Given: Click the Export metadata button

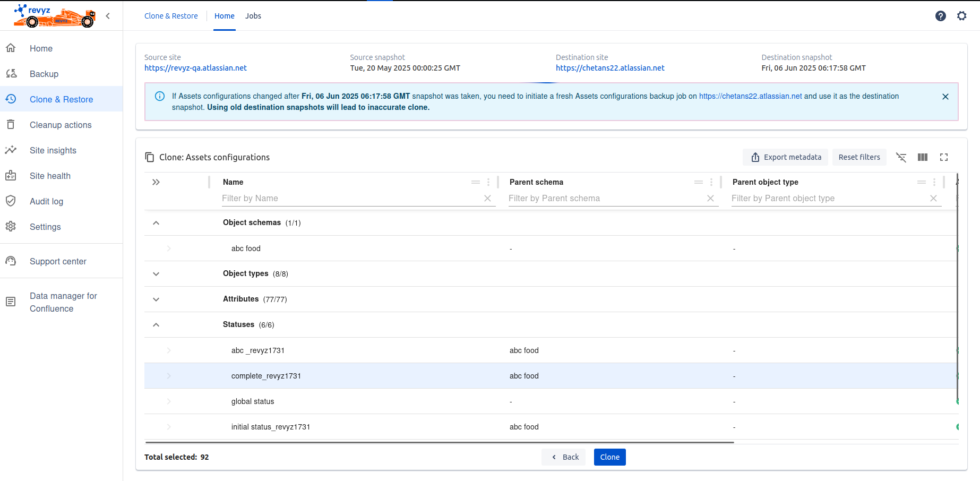Looking at the screenshot, I should tap(785, 157).
